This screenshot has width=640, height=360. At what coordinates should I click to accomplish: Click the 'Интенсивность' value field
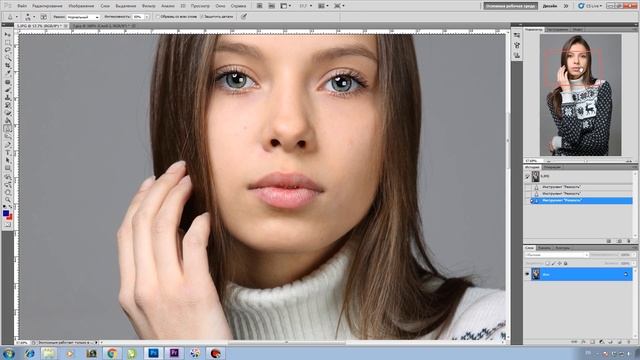[x=138, y=17]
